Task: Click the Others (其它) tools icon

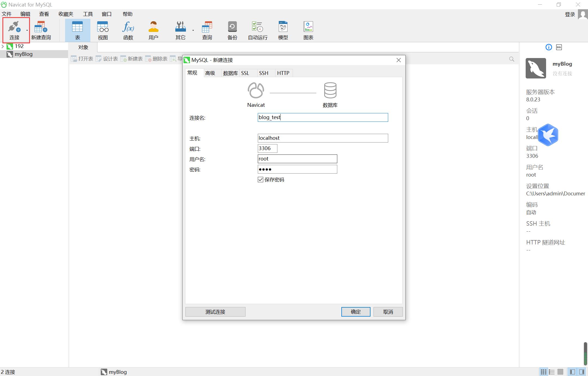Action: [180, 30]
